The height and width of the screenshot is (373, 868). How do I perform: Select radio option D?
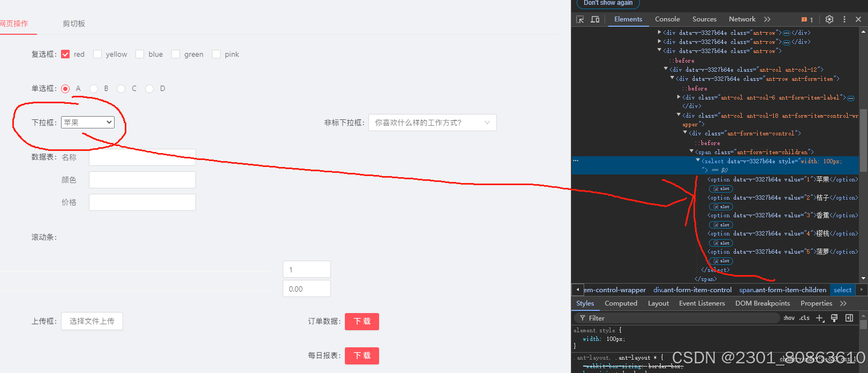point(149,88)
